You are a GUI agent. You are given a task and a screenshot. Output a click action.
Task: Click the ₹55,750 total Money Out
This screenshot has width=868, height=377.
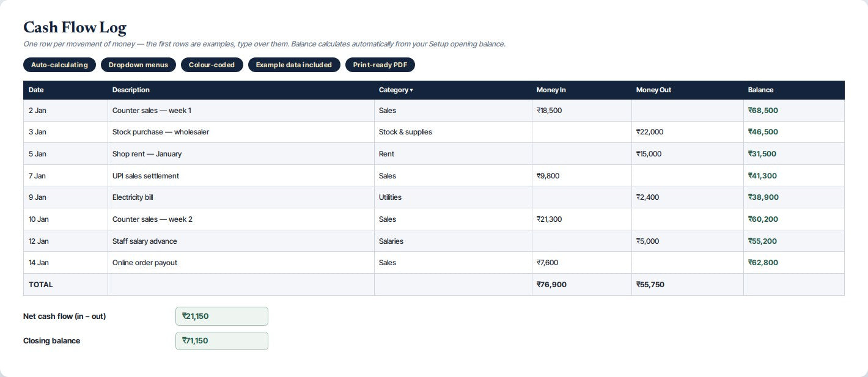click(x=651, y=285)
